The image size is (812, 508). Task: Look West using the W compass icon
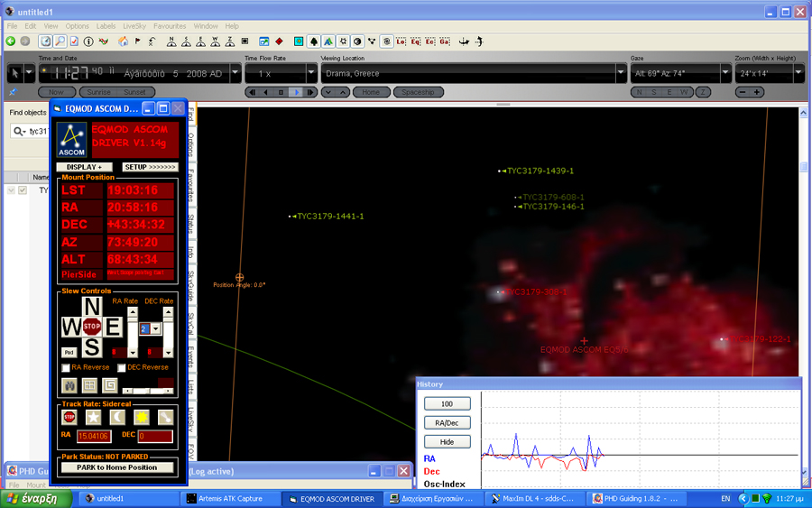[x=215, y=42]
